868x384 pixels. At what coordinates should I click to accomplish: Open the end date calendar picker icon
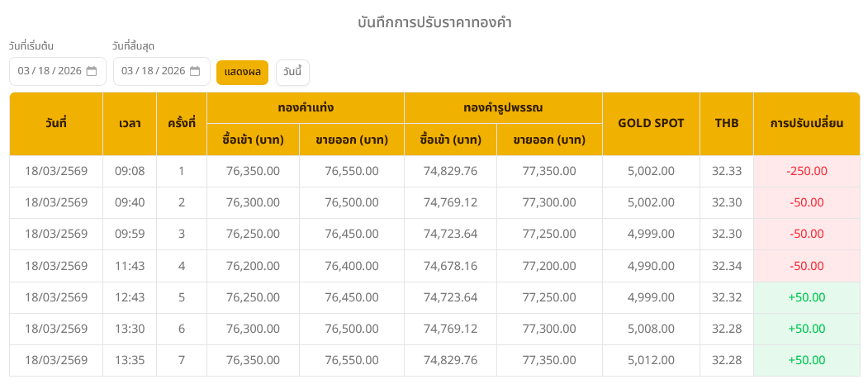point(195,72)
